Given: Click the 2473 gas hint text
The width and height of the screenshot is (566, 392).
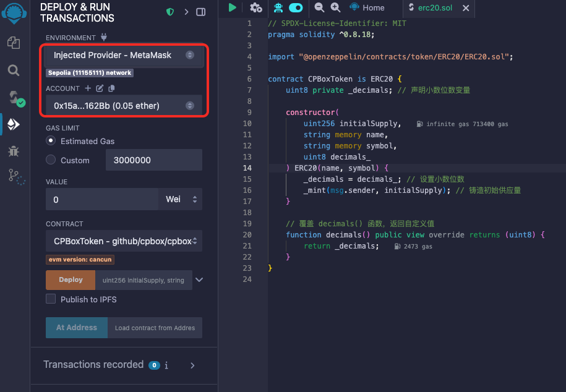Looking at the screenshot, I should pos(418,246).
